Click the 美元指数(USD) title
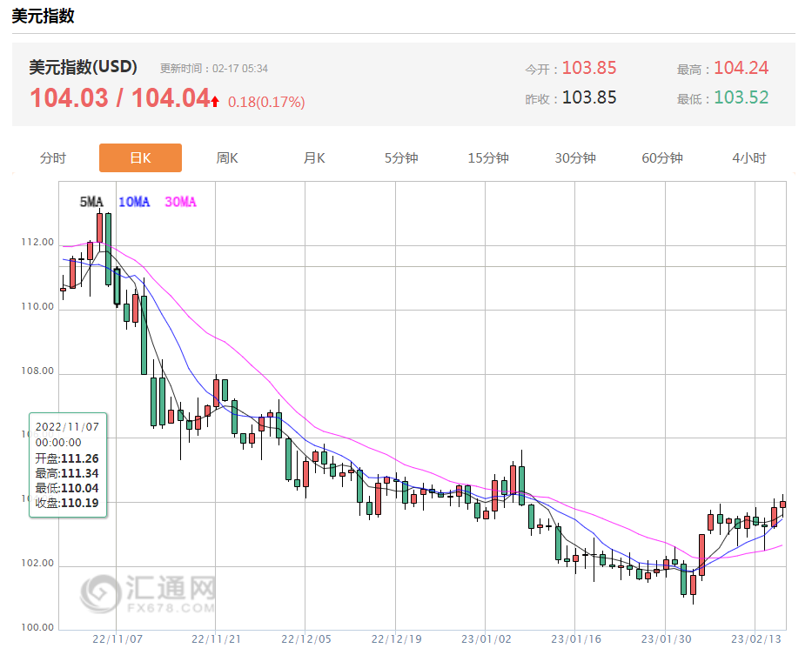The width and height of the screenshot is (812, 655). [84, 68]
